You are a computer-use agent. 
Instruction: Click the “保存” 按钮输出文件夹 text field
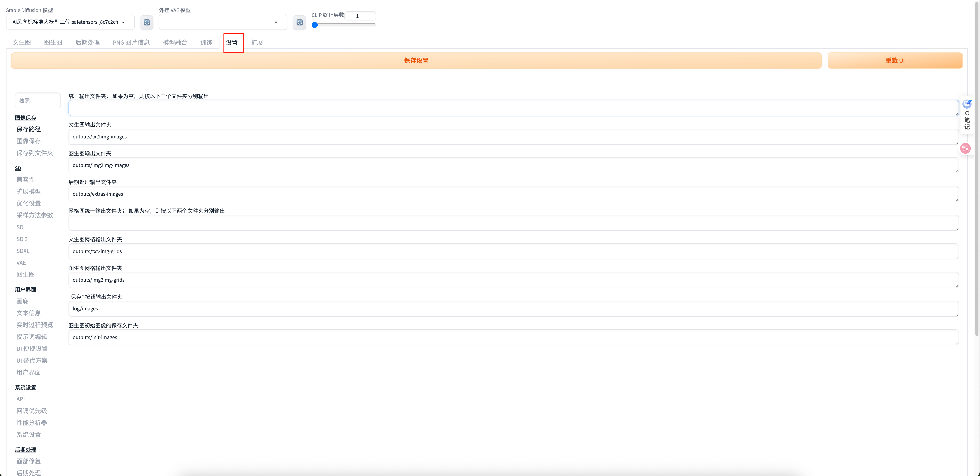point(513,309)
